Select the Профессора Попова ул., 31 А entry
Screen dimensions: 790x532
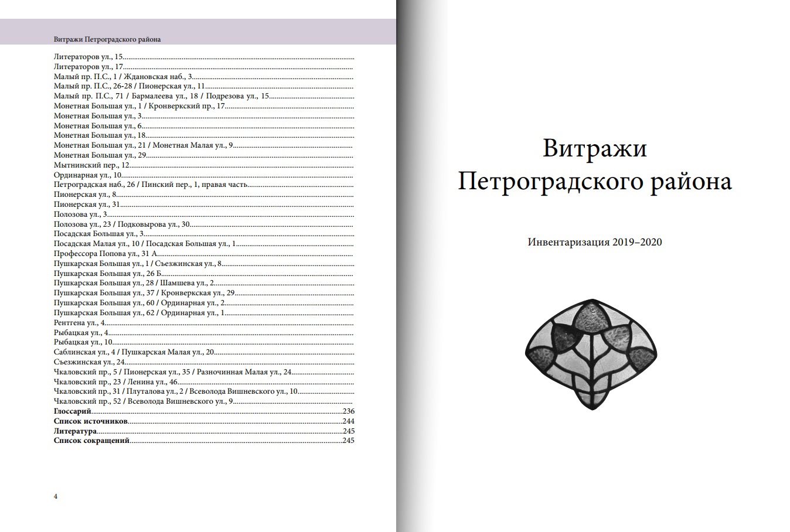point(105,254)
